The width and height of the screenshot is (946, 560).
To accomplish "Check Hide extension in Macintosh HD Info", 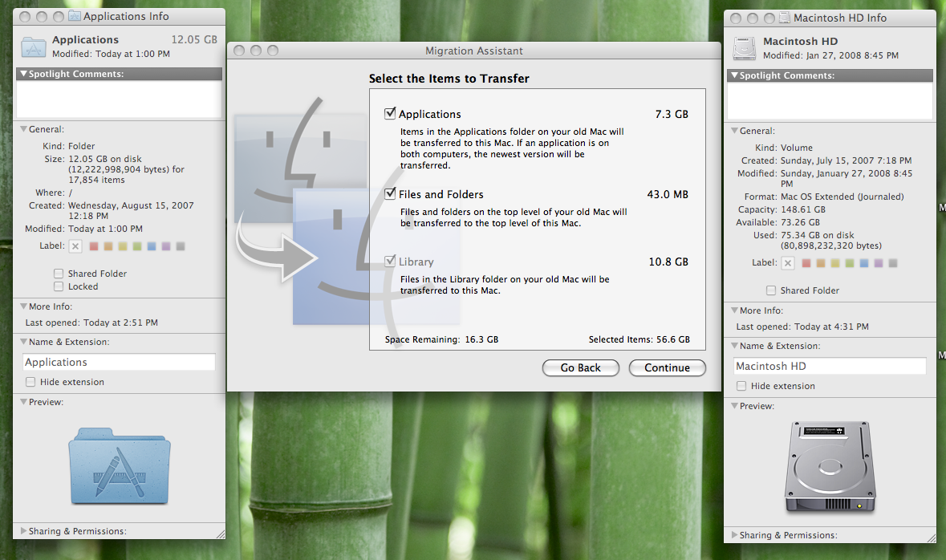I will coord(741,386).
